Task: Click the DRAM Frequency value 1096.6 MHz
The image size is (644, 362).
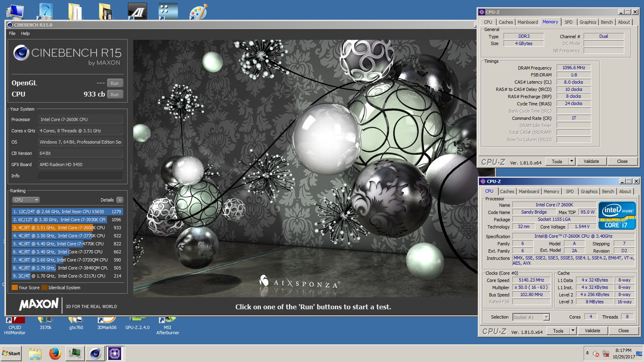Action: point(574,68)
